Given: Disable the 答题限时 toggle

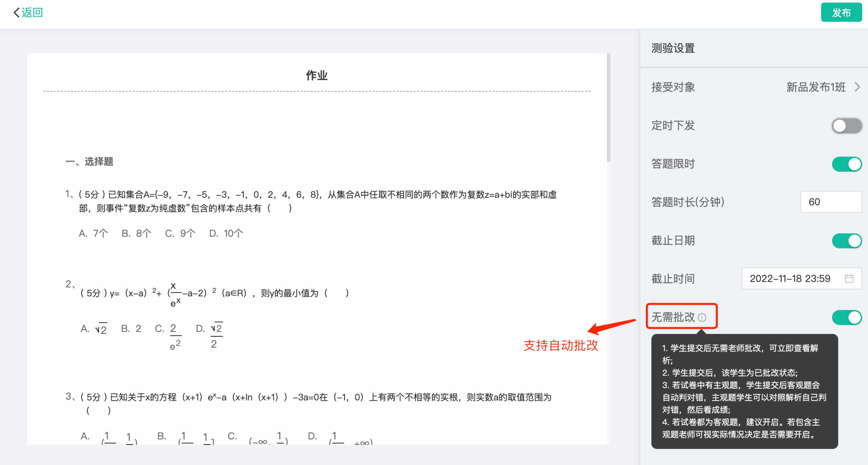Looking at the screenshot, I should [x=847, y=164].
